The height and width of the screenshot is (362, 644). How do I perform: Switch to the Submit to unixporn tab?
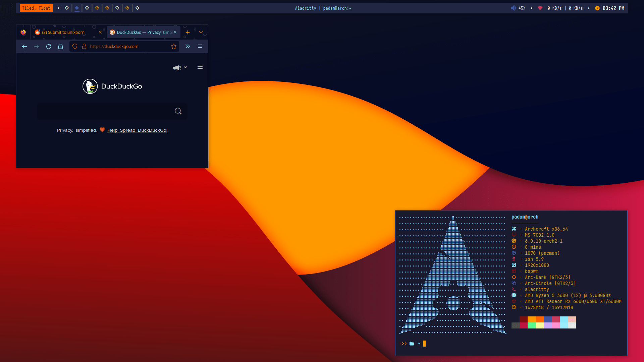click(64, 32)
